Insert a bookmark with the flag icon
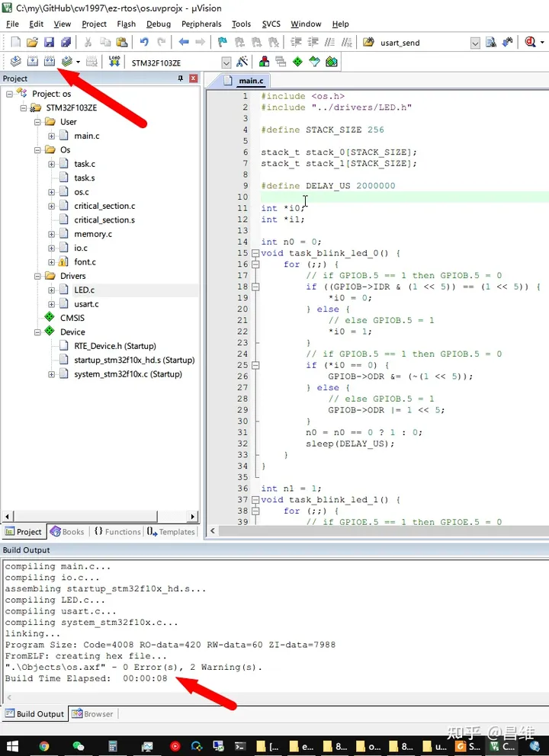The width and height of the screenshot is (549, 756). click(x=223, y=43)
